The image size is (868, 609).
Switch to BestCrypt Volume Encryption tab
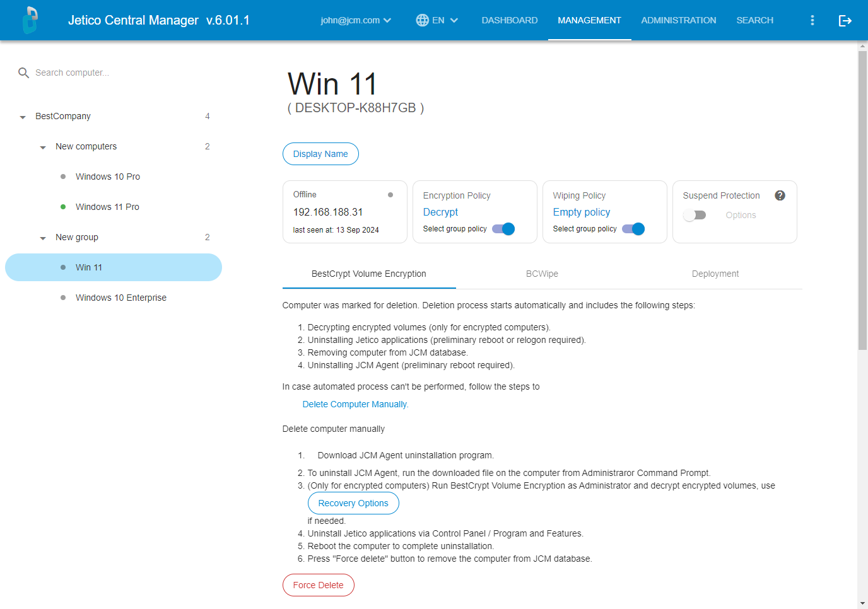(x=369, y=274)
